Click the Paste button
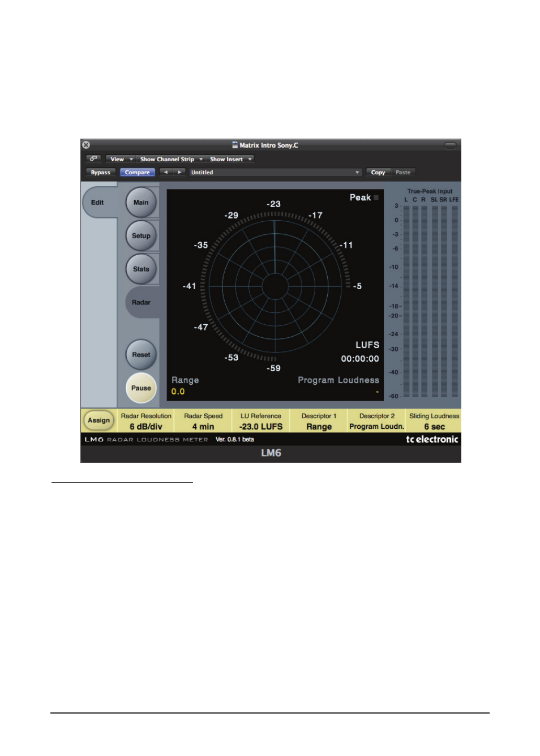 point(403,172)
